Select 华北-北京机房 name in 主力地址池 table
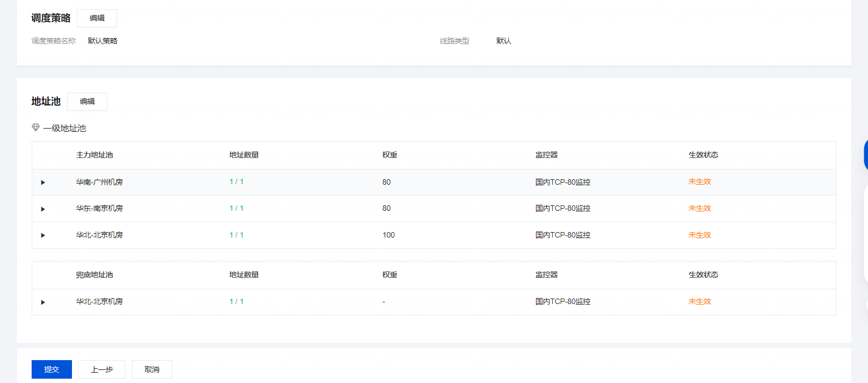The image size is (868, 383). click(99, 235)
